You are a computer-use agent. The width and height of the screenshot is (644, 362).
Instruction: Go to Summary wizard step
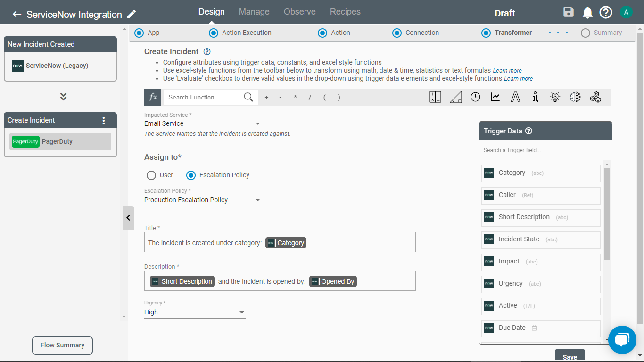(x=601, y=33)
